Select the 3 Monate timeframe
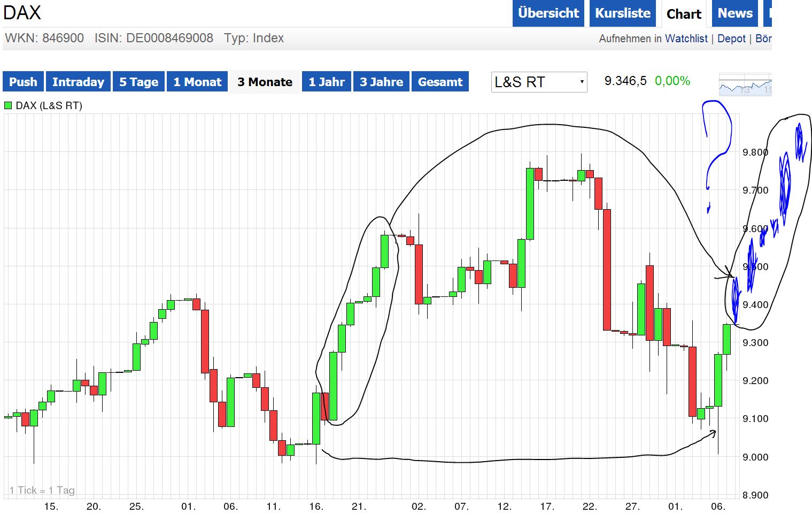Viewport: 812px width, 513px height. [x=264, y=81]
